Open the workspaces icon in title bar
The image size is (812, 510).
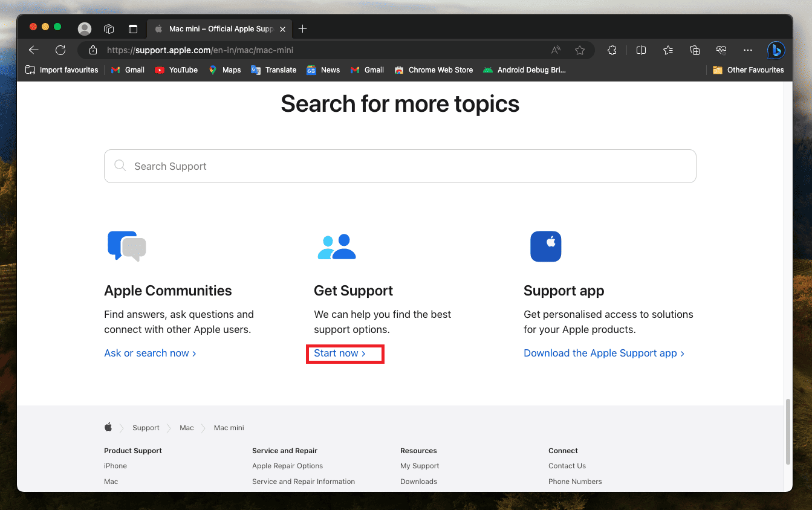(109, 28)
